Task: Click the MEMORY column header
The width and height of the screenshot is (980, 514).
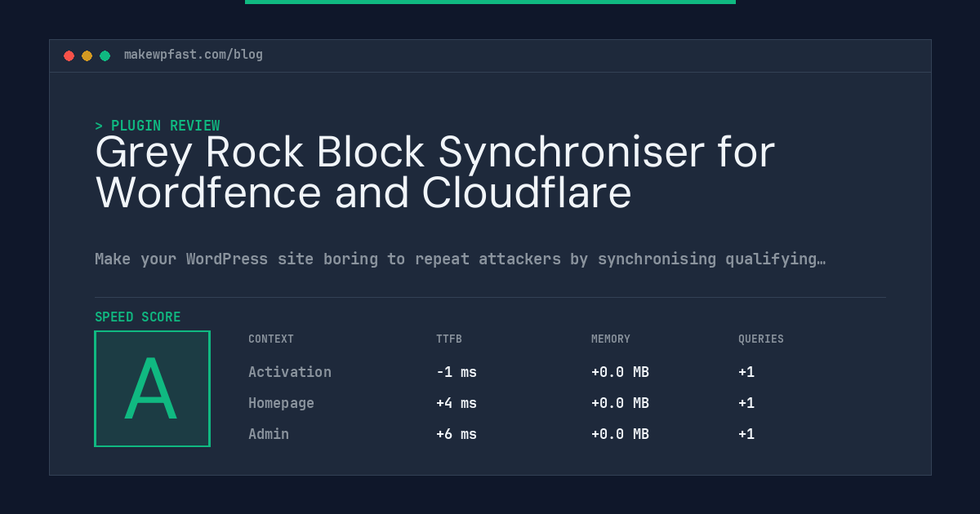Action: point(611,339)
